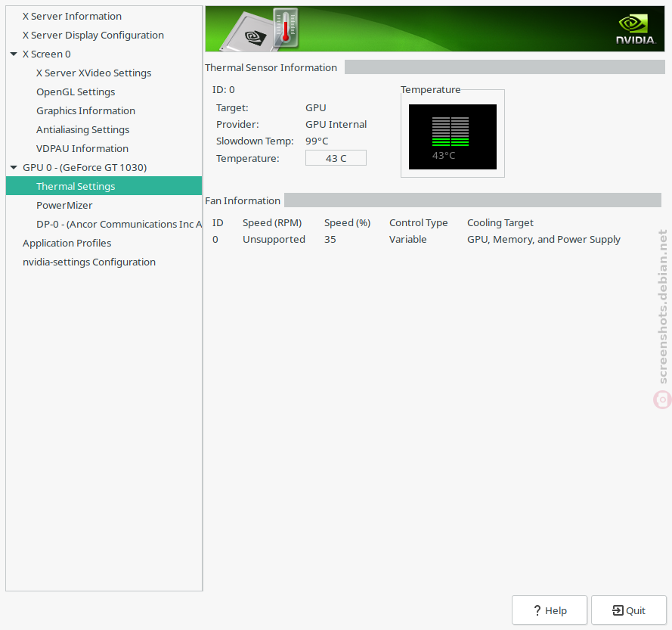The height and width of the screenshot is (630, 672).
Task: Open nvidia-settings Configuration page
Action: (89, 262)
